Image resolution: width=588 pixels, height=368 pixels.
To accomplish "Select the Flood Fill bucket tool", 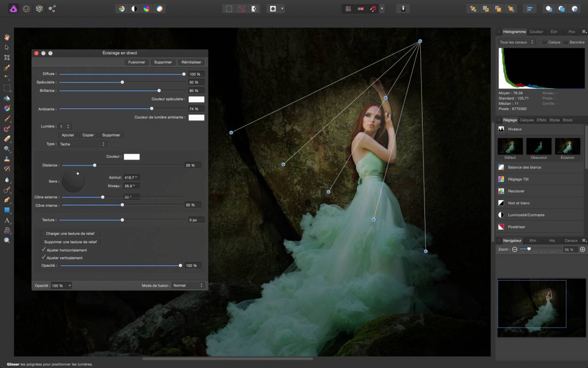I will click(7, 98).
